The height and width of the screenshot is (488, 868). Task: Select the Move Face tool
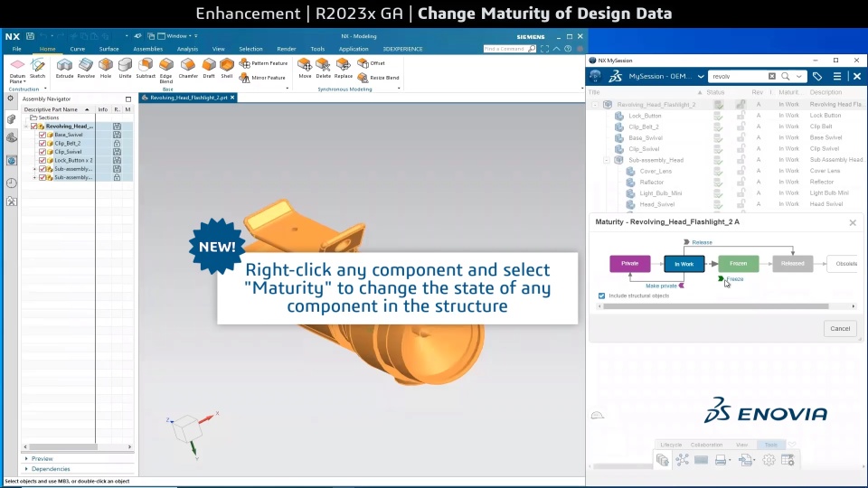pos(305,68)
